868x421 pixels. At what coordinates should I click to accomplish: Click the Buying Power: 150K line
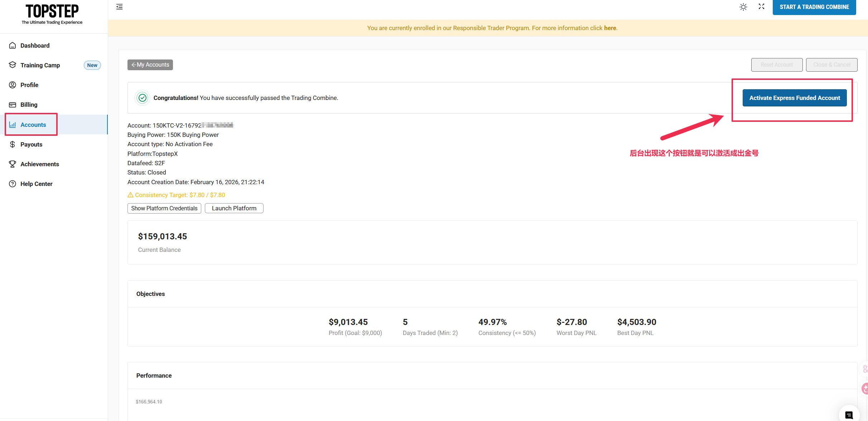173,135
